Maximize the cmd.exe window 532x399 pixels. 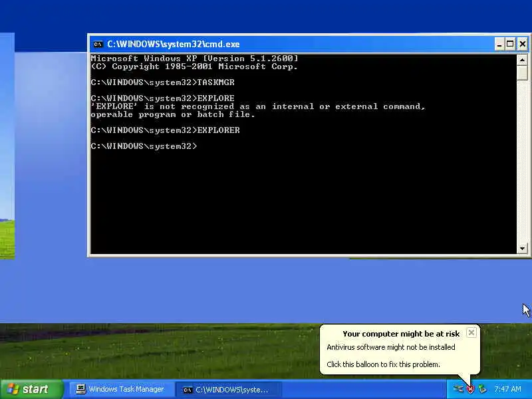(510, 44)
